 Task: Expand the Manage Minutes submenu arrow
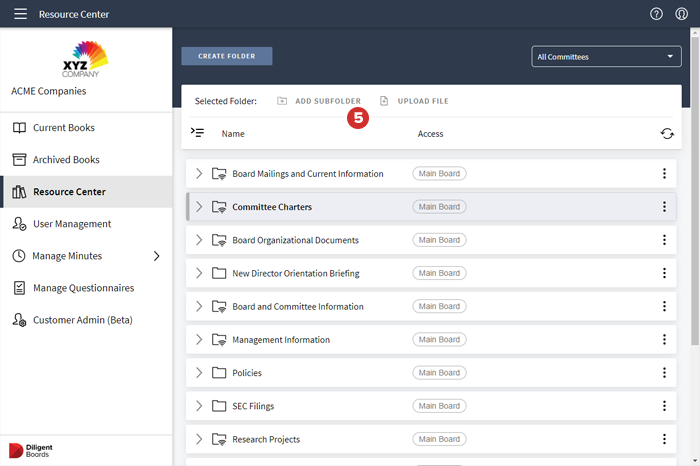pyautogui.click(x=156, y=256)
